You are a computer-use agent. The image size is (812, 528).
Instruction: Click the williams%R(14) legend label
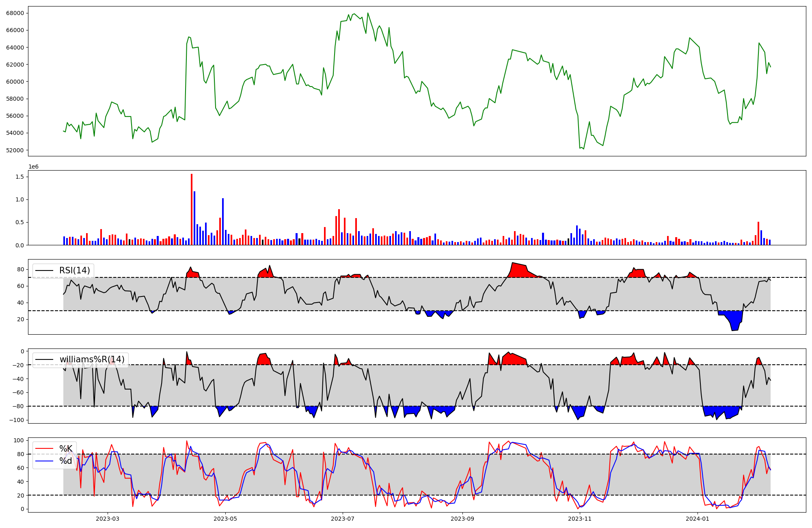coord(92,359)
